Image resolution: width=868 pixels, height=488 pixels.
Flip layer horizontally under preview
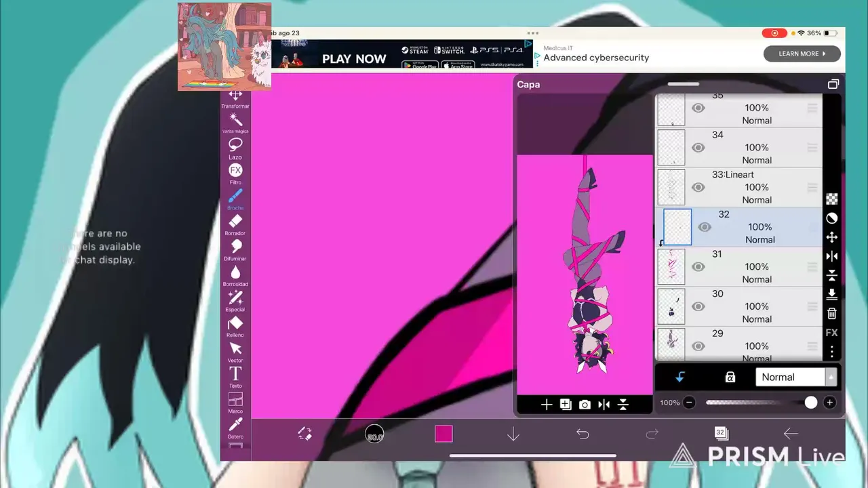(604, 405)
